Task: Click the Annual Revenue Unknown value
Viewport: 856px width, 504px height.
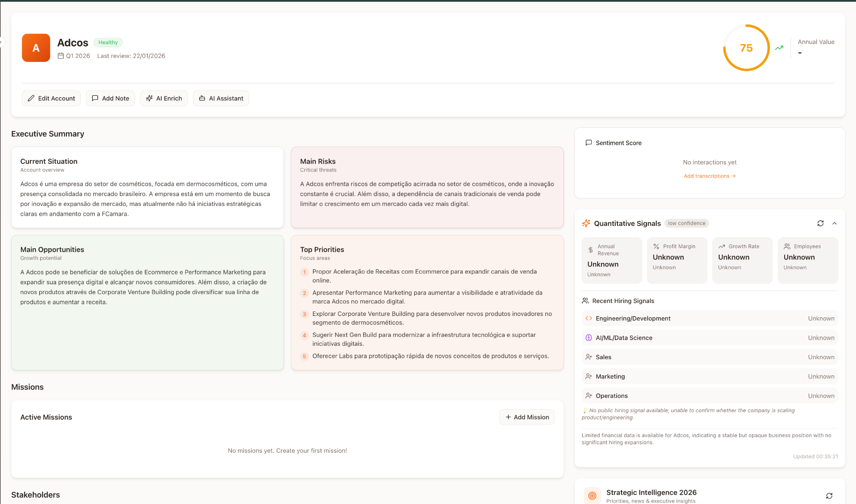Action: (x=603, y=264)
